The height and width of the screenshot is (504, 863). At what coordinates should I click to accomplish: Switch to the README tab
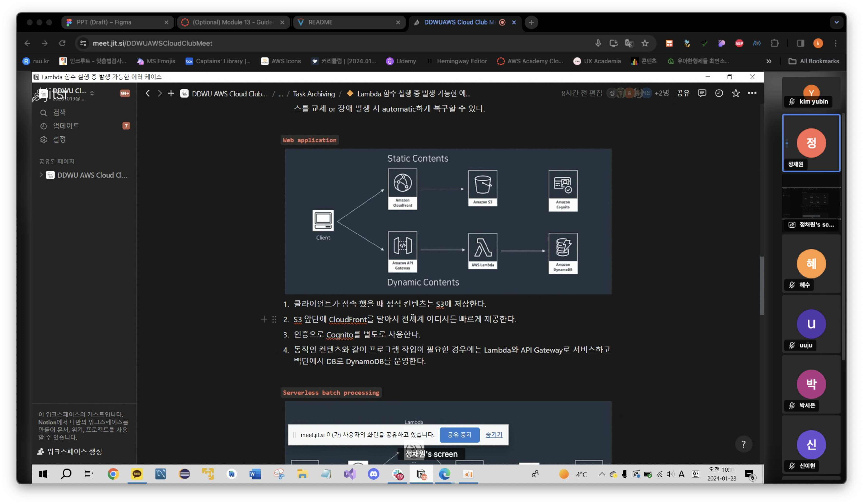click(x=349, y=22)
